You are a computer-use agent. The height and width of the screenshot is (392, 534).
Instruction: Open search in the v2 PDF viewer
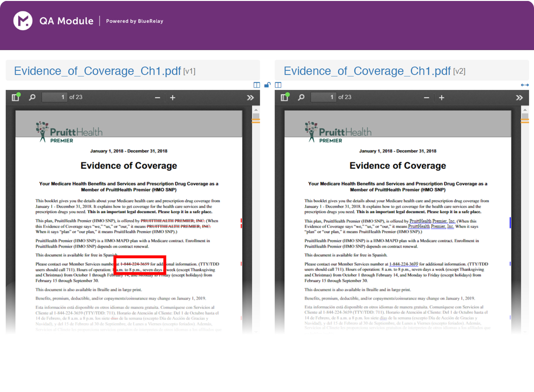tap(301, 98)
